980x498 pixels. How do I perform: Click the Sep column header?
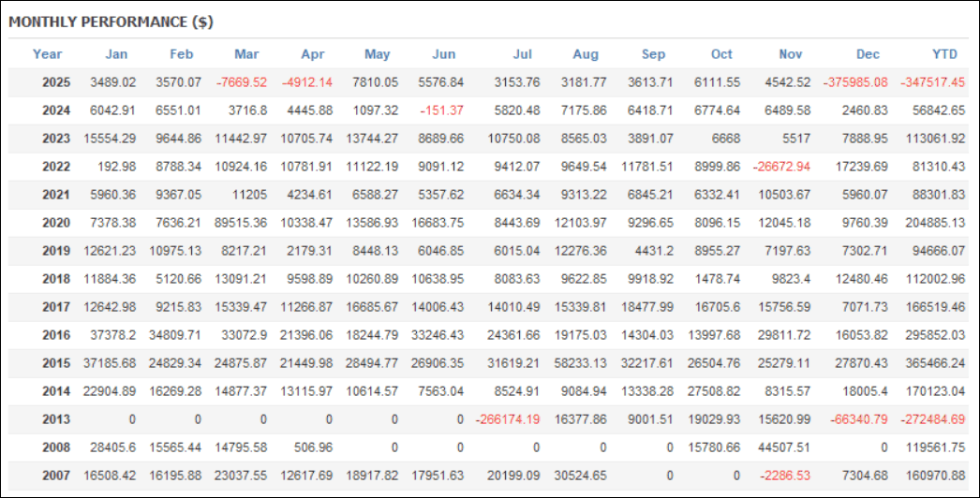click(x=654, y=54)
